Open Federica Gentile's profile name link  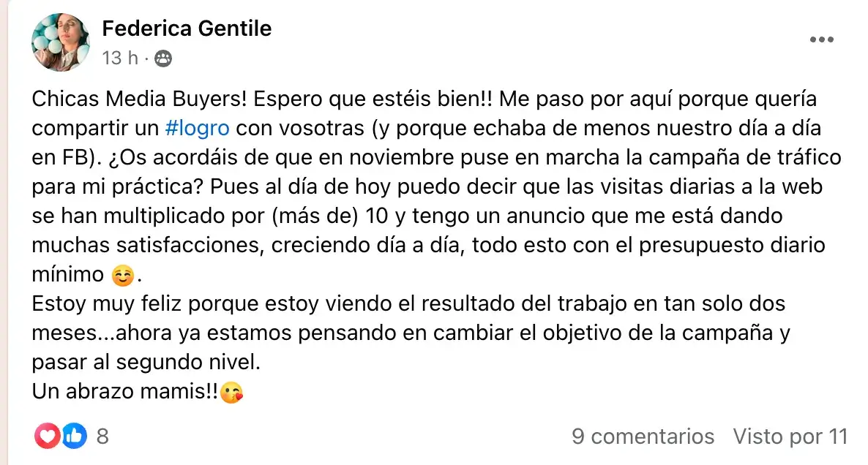pyautogui.click(x=187, y=29)
